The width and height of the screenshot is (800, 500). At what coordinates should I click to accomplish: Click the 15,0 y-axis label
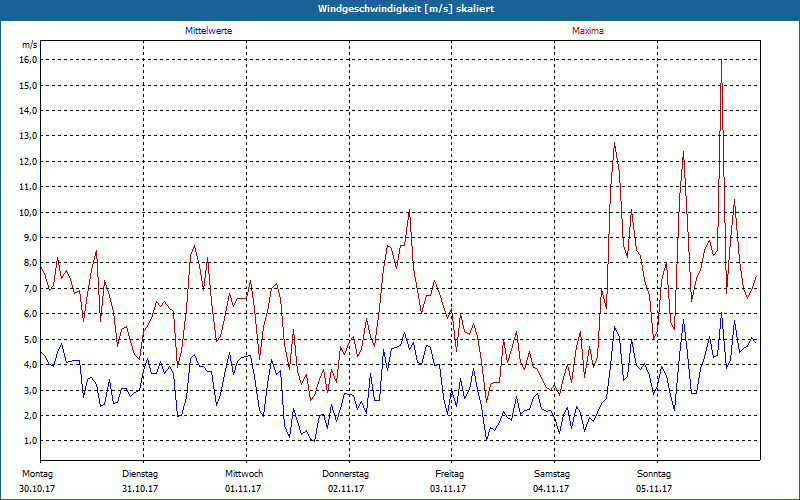tap(30, 85)
